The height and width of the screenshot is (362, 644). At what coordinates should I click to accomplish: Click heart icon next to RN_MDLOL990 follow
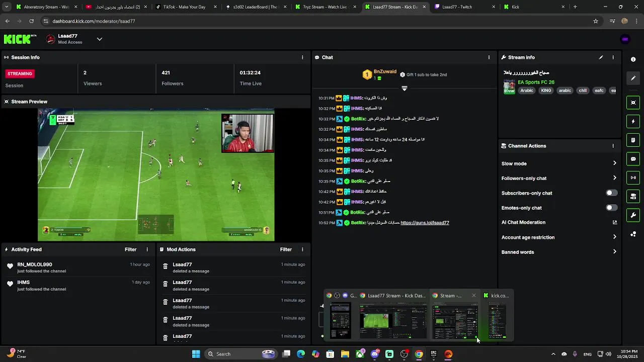[x=10, y=266]
